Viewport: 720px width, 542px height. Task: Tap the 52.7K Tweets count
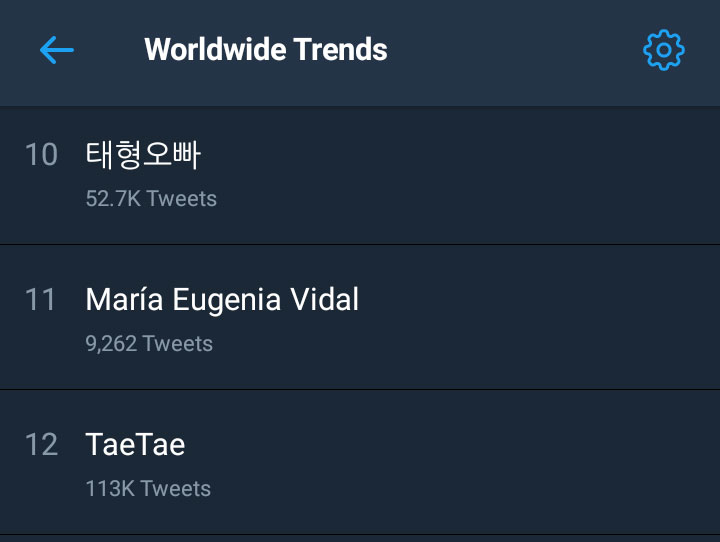[x=151, y=199]
